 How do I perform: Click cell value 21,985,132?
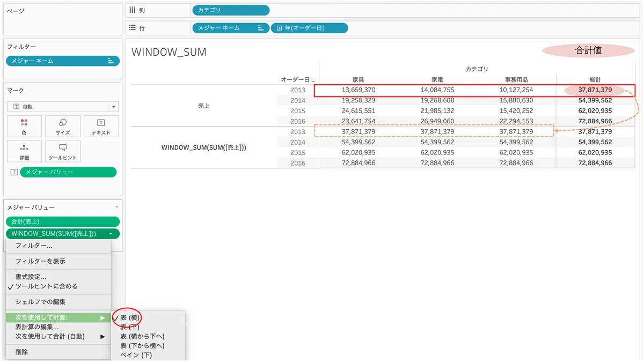click(x=437, y=111)
